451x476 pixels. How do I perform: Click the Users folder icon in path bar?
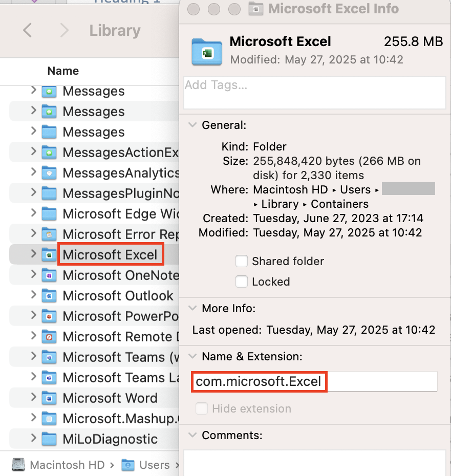(128, 465)
